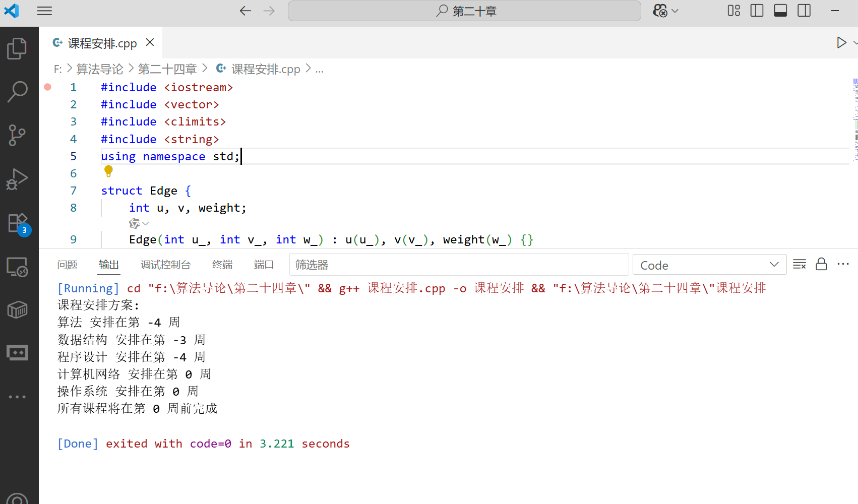Image resolution: width=858 pixels, height=504 pixels.
Task: Click the '数据结构 安排在第 -3 周' output line
Action: pos(131,340)
